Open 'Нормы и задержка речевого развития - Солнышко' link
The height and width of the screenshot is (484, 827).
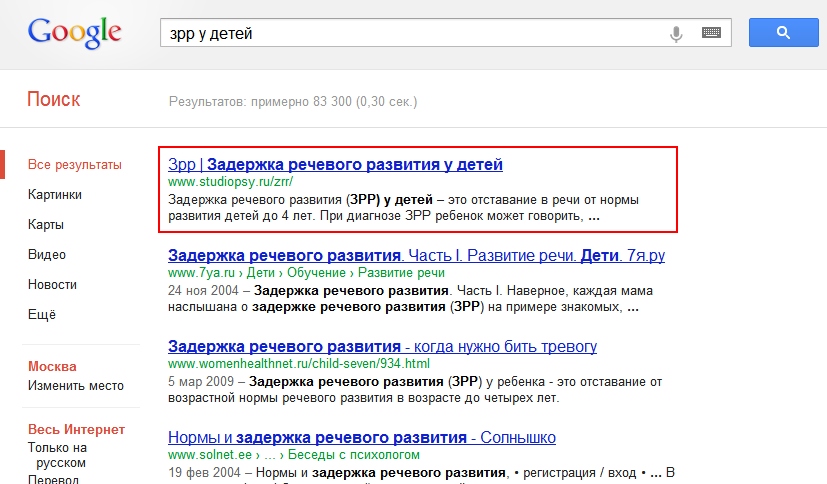pyautogui.click(x=362, y=438)
